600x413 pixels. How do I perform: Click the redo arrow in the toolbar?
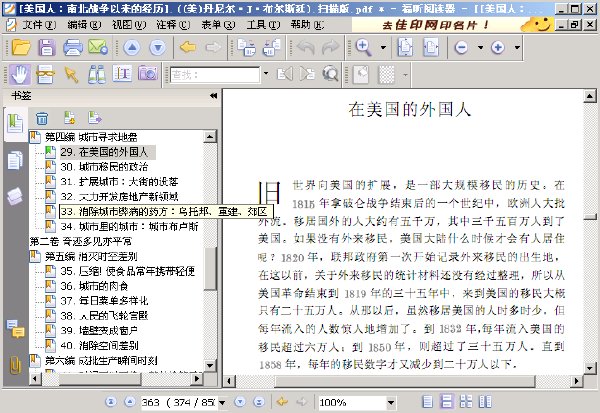click(x=330, y=47)
